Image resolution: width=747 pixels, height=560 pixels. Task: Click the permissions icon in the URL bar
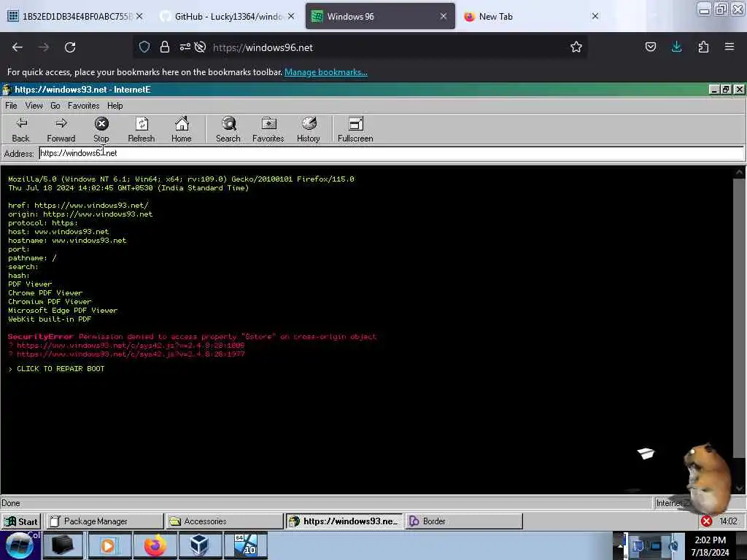point(185,47)
